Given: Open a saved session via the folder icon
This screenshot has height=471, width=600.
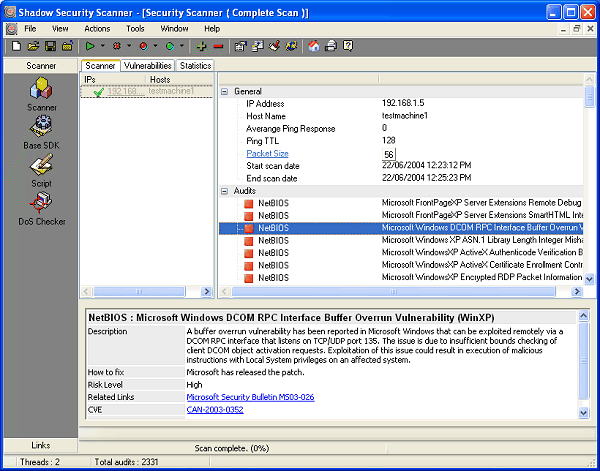Looking at the screenshot, I should point(33,46).
